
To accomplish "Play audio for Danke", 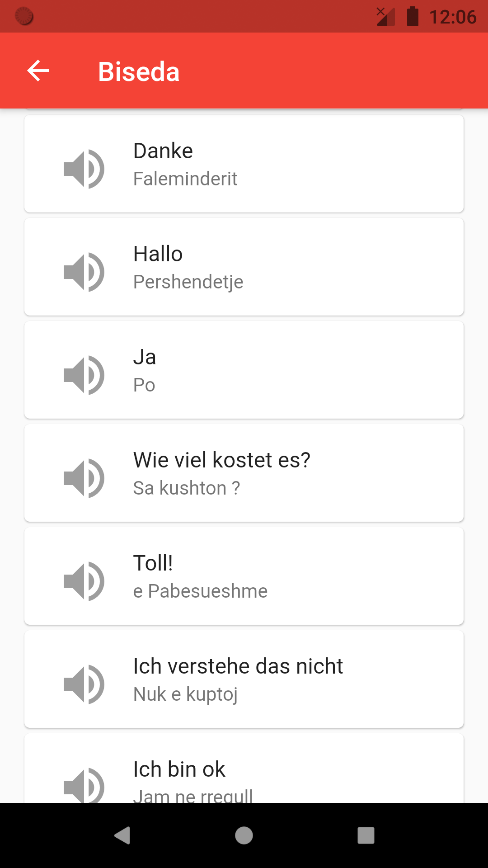I will (84, 169).
